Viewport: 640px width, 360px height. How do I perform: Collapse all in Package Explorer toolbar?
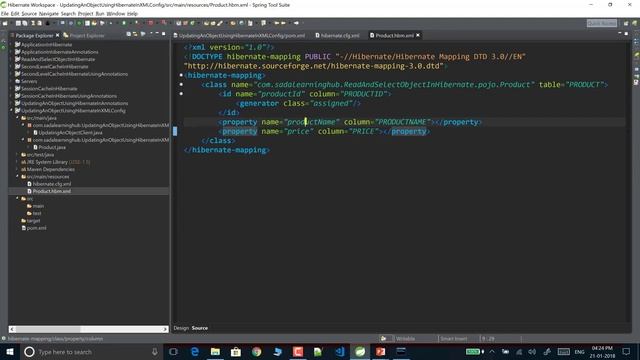point(129,35)
